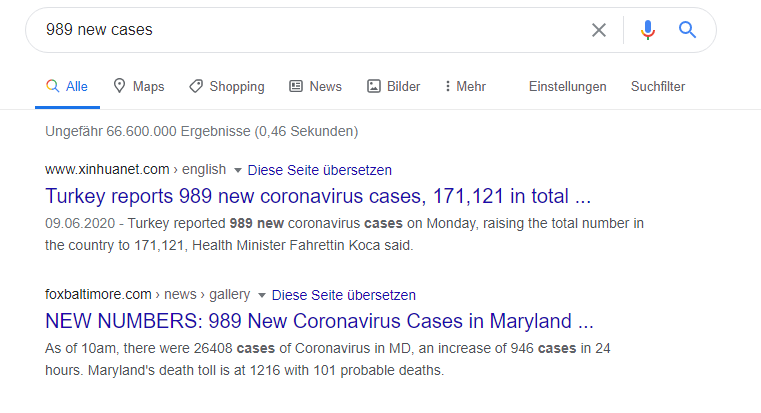Image resolution: width=761 pixels, height=413 pixels.
Task: Click the Bilder image icon
Action: point(374,86)
